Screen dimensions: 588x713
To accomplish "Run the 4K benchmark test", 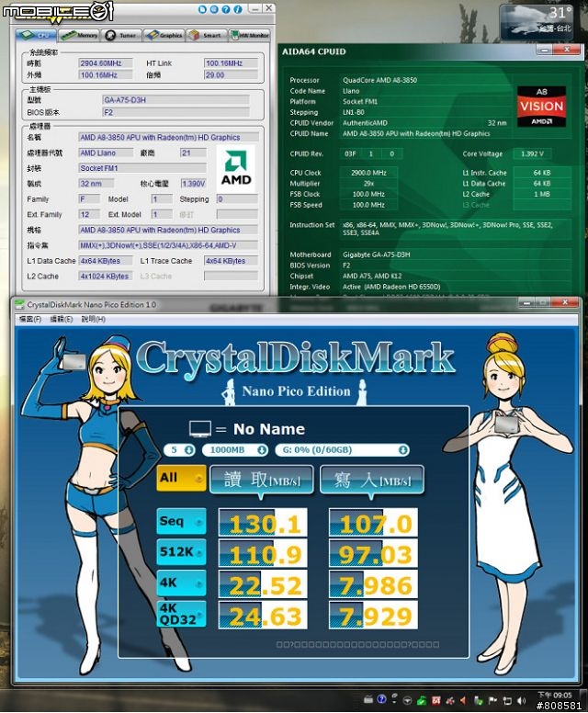I will tap(181, 583).
